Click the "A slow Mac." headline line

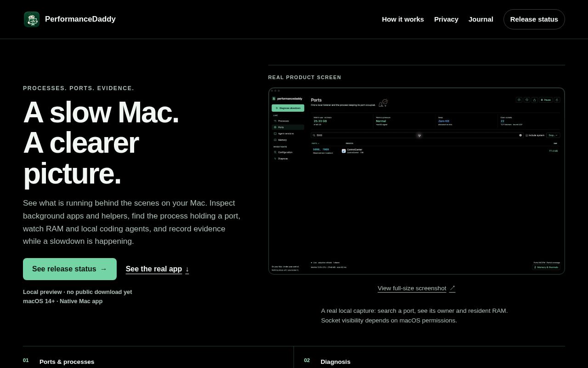click(x=101, y=112)
